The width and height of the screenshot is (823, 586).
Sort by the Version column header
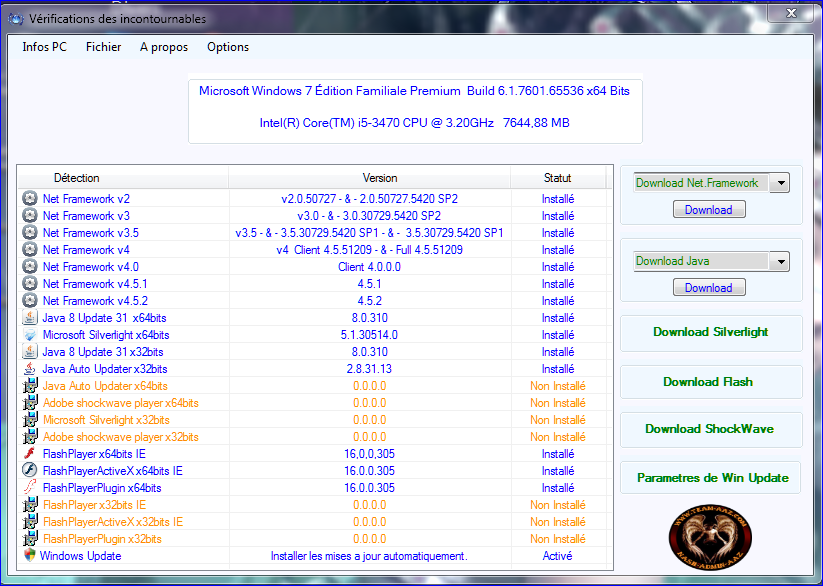pyautogui.click(x=370, y=178)
